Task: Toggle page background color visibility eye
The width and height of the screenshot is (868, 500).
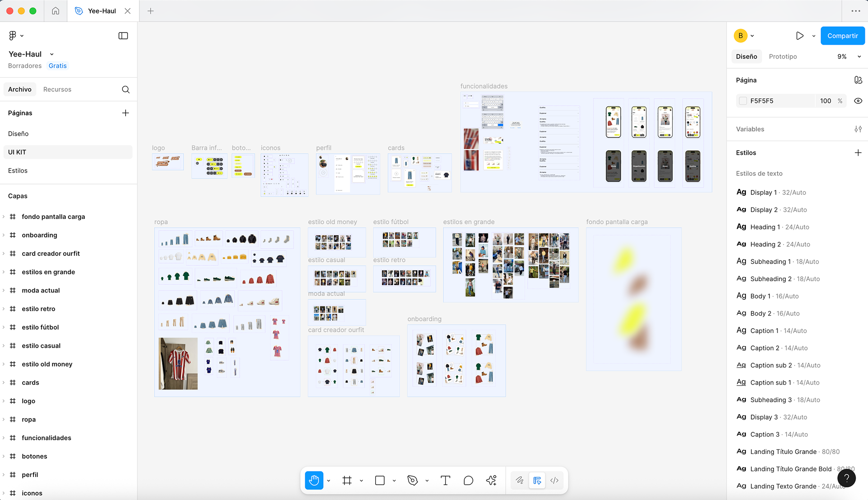Action: click(858, 101)
